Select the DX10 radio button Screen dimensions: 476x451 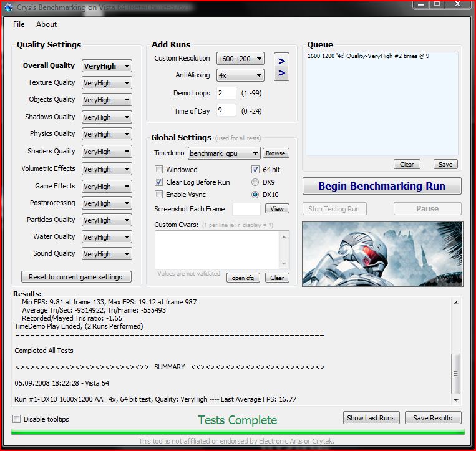pos(255,195)
